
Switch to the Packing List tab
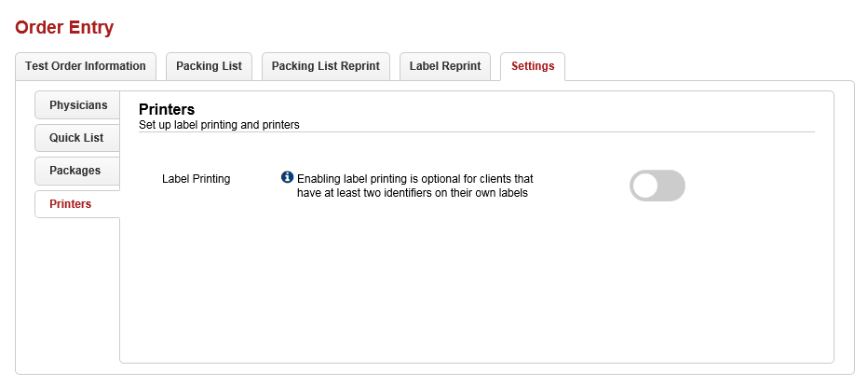point(209,66)
